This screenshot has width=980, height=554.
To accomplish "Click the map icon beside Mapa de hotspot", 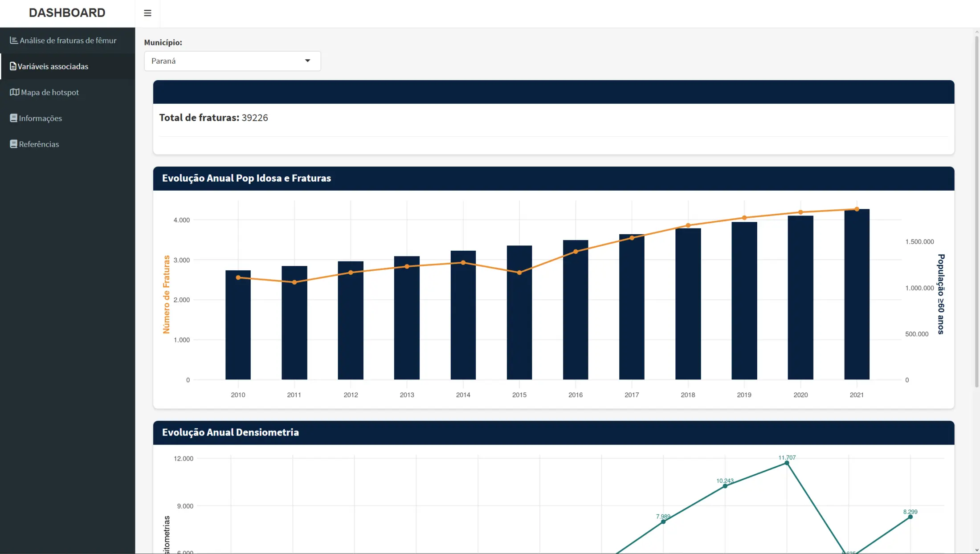I will (x=14, y=92).
